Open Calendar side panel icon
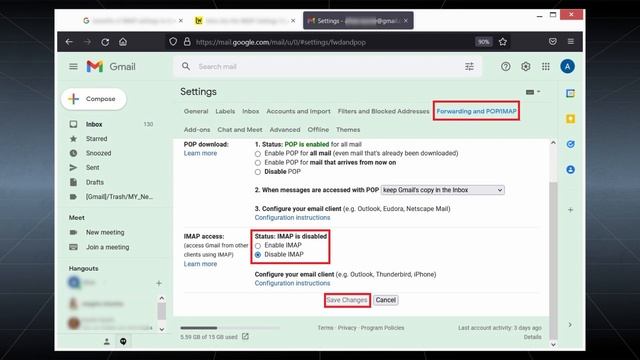Viewport: 640px width, 360px height. [x=571, y=93]
